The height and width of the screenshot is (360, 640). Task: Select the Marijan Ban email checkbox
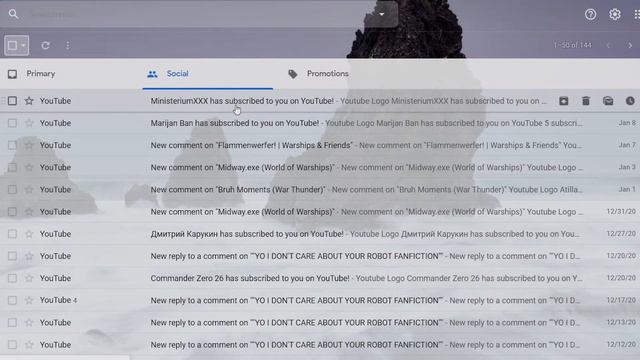[x=12, y=123]
